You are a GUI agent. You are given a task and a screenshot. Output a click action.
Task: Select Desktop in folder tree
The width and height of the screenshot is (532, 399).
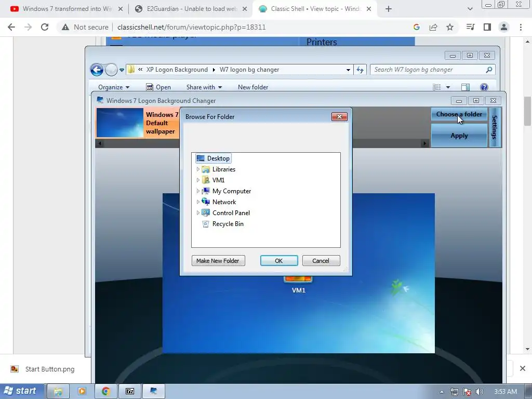pos(214,158)
